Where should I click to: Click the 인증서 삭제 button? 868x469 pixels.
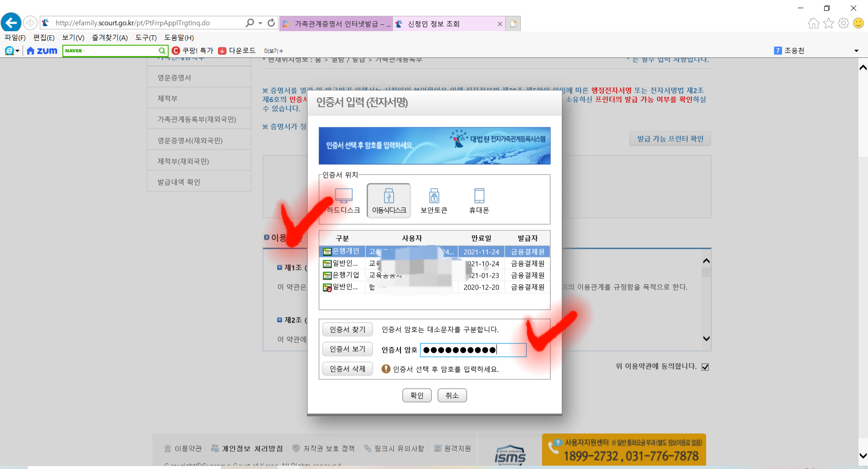347,369
